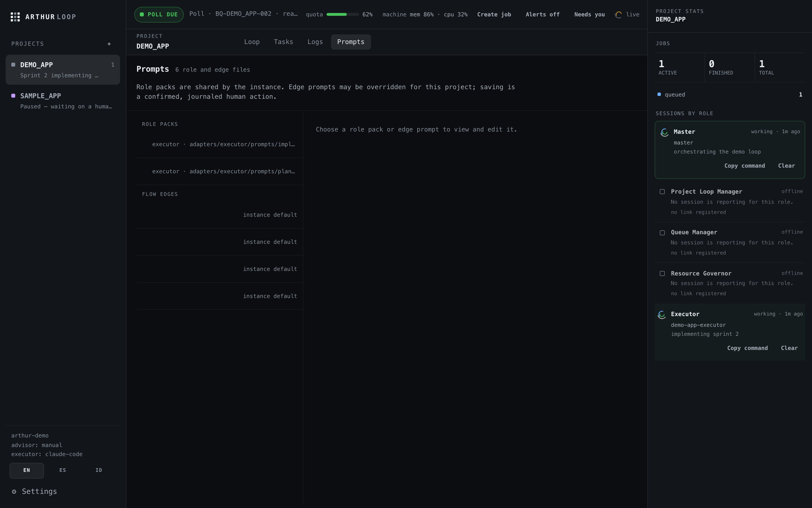Open the executor prompts/plan… role pack
The image size is (812, 508).
(x=219, y=171)
